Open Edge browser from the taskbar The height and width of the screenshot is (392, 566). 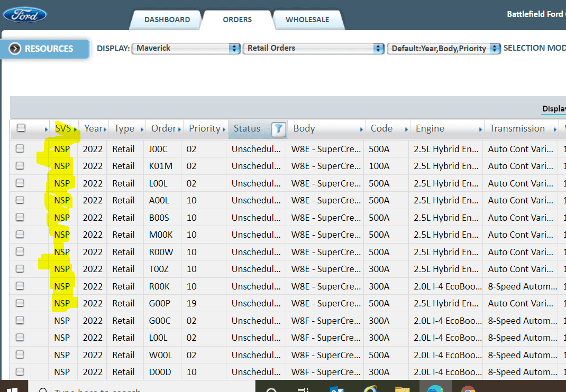pos(435,389)
